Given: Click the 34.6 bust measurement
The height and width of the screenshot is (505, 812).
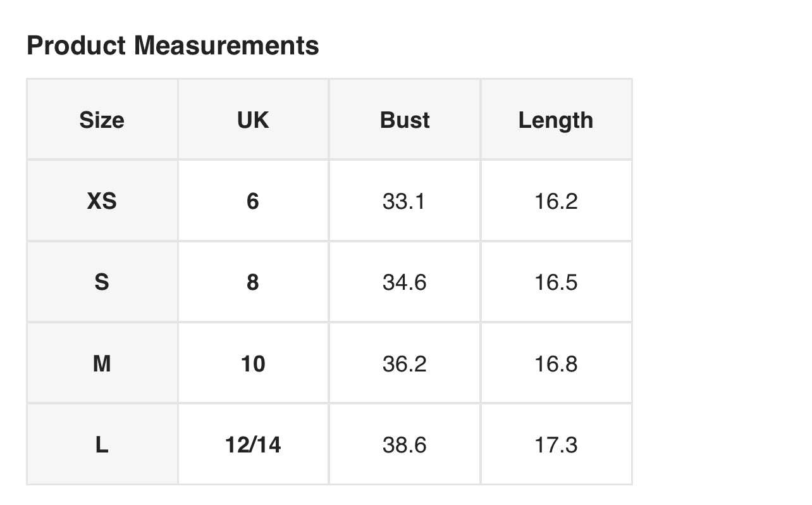Looking at the screenshot, I should (x=405, y=282).
